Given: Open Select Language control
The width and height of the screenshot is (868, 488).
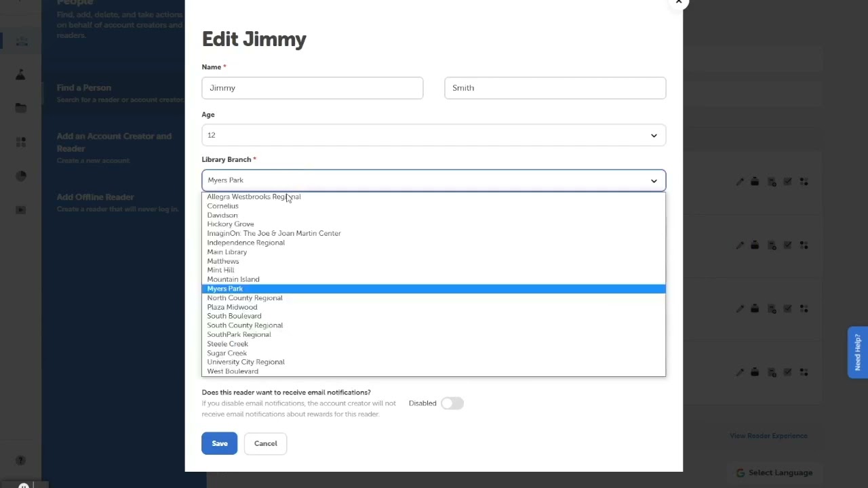Looking at the screenshot, I should tap(774, 473).
